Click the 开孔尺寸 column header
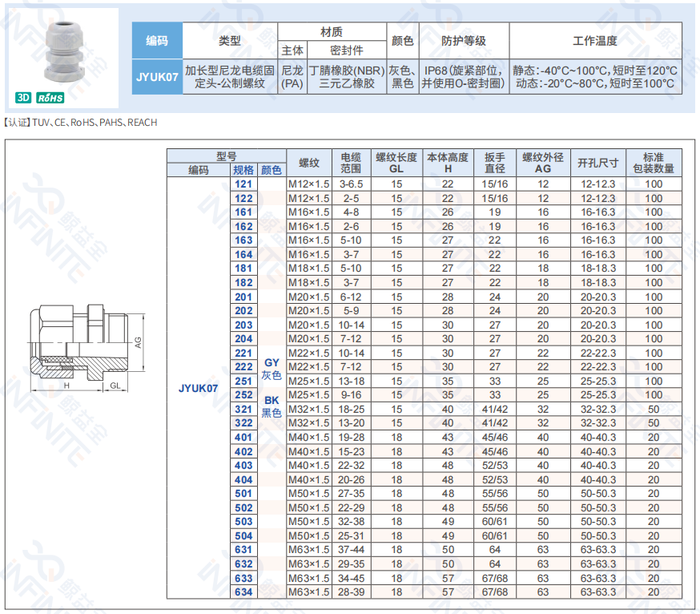The width and height of the screenshot is (700, 614). pyautogui.click(x=598, y=163)
